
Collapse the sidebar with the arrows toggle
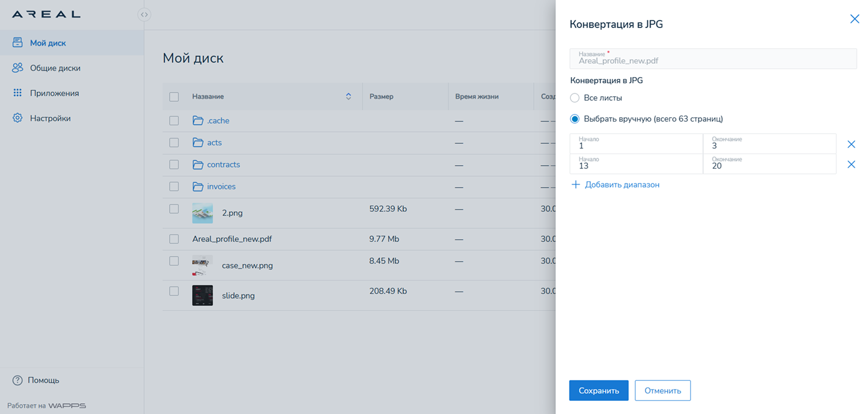(144, 14)
